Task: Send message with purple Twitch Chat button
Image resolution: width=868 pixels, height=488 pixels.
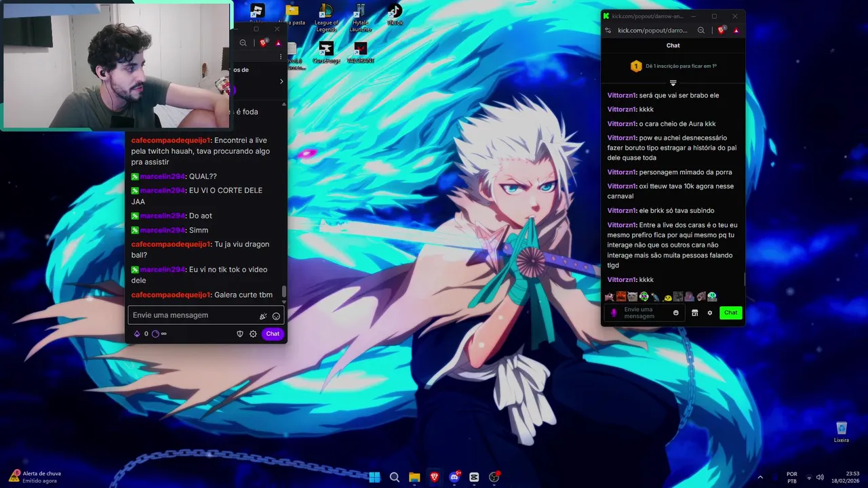Action: coord(273,333)
